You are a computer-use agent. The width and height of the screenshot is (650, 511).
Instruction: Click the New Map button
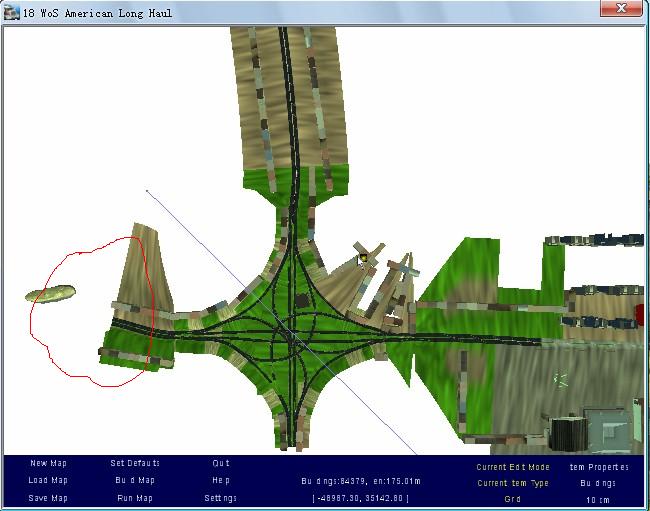pyautogui.click(x=48, y=463)
